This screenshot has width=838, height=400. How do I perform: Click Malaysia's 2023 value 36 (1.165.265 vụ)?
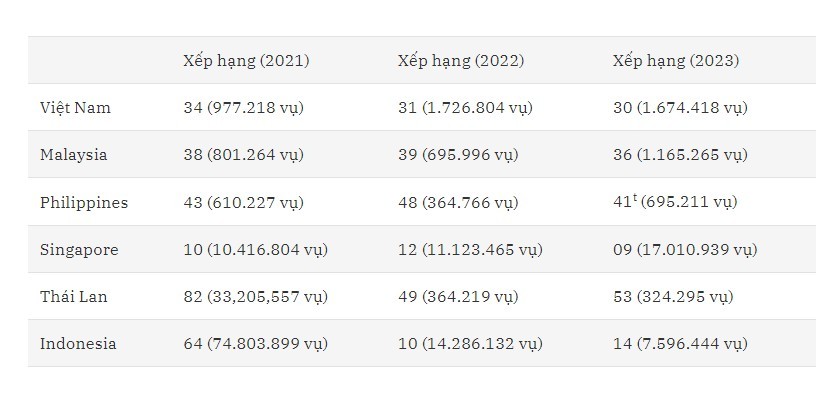680,155
